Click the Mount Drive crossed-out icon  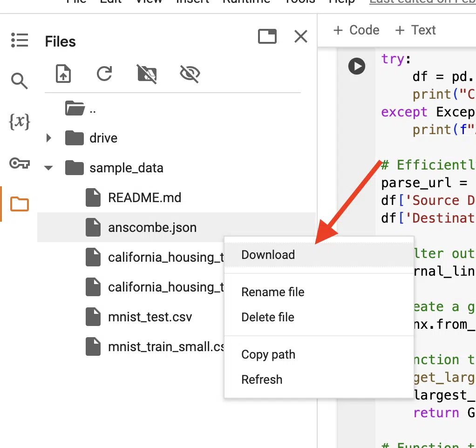click(x=147, y=74)
